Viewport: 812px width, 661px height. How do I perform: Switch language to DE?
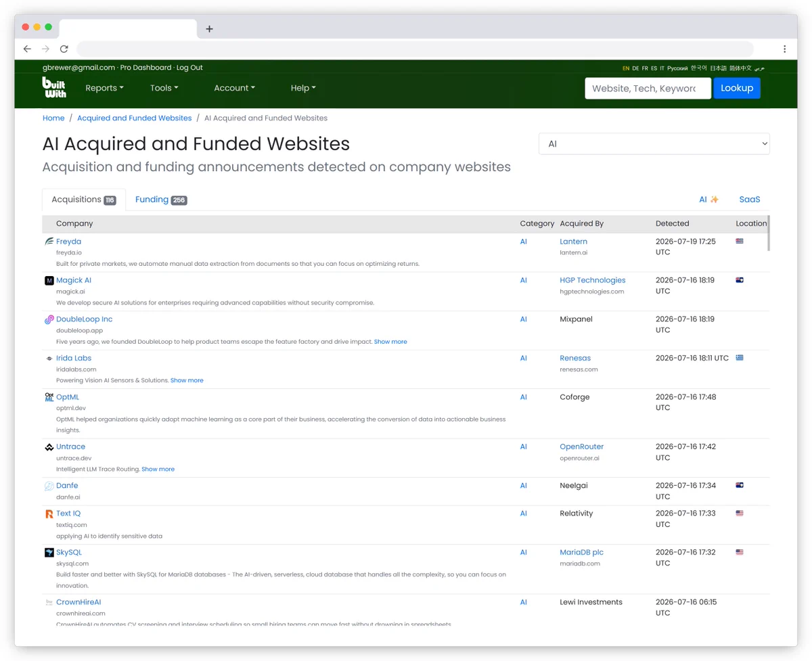635,68
